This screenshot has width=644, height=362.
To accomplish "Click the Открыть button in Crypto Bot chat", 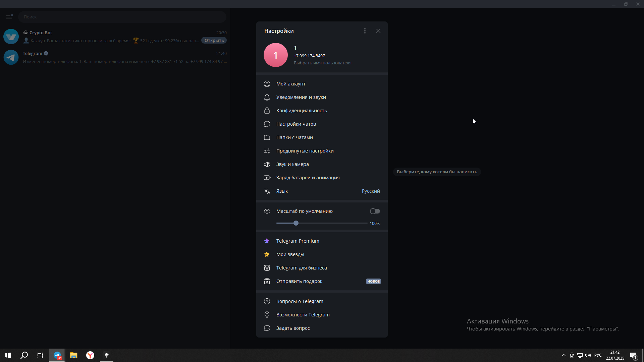I will (x=214, y=41).
